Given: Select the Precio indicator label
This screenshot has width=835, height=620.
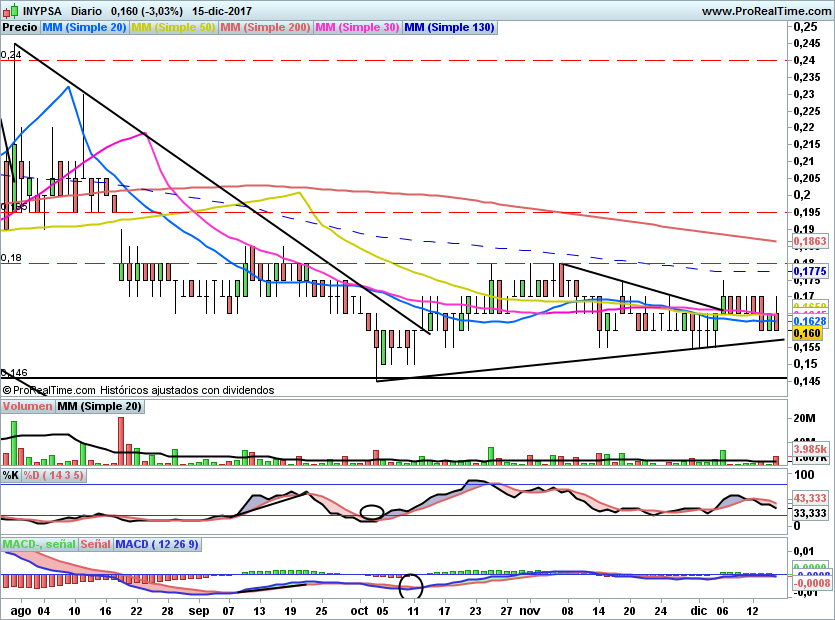Looking at the screenshot, I should tap(20, 27).
